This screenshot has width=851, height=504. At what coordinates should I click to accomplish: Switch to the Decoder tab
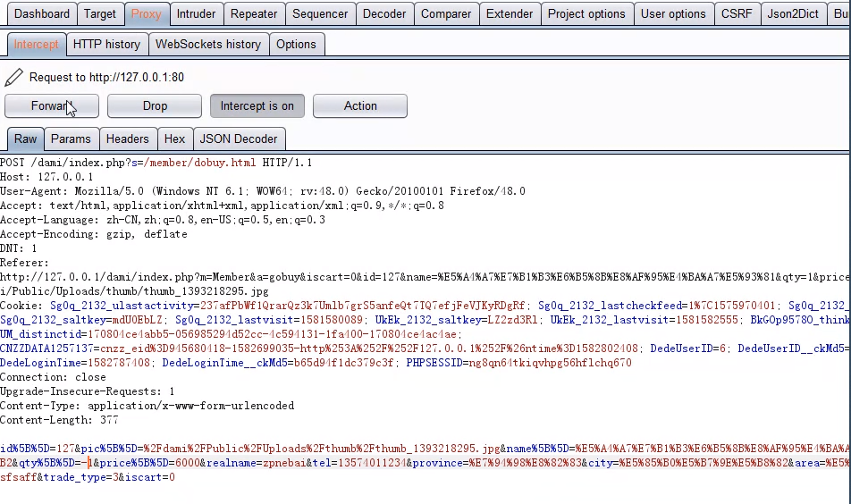click(x=384, y=13)
